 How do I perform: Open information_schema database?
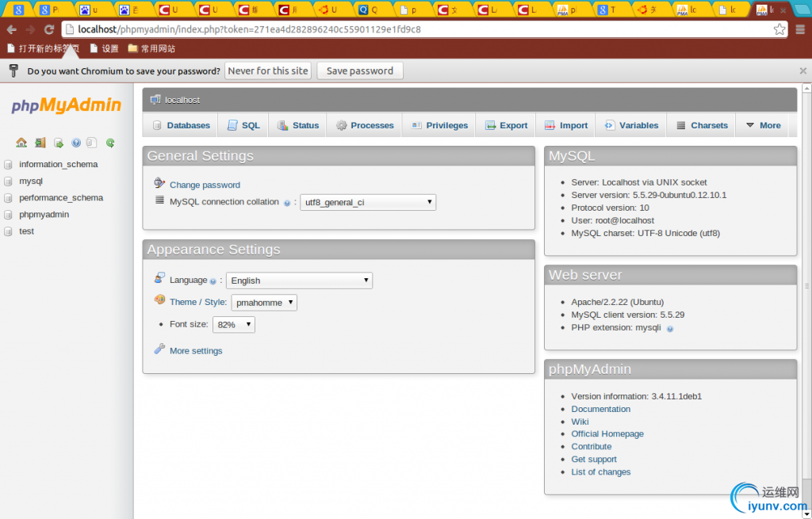pos(59,164)
